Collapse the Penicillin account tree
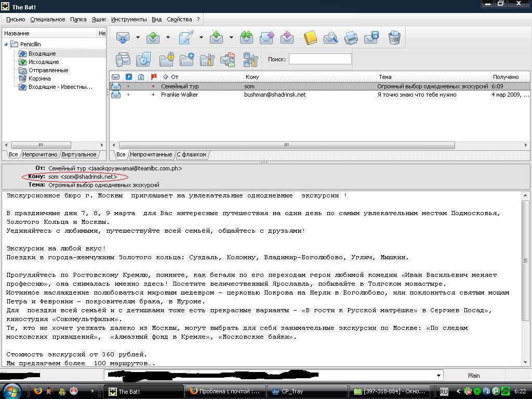Image resolution: width=532 pixels, height=399 pixels. tap(6, 44)
